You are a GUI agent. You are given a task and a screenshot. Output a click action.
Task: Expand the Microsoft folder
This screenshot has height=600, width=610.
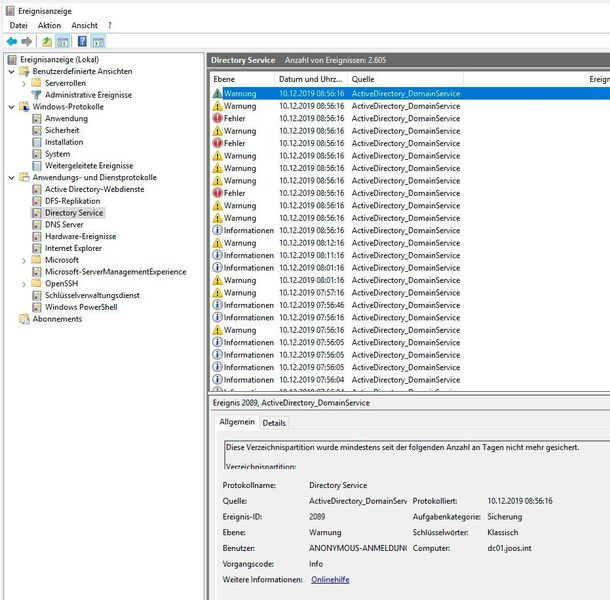[24, 260]
